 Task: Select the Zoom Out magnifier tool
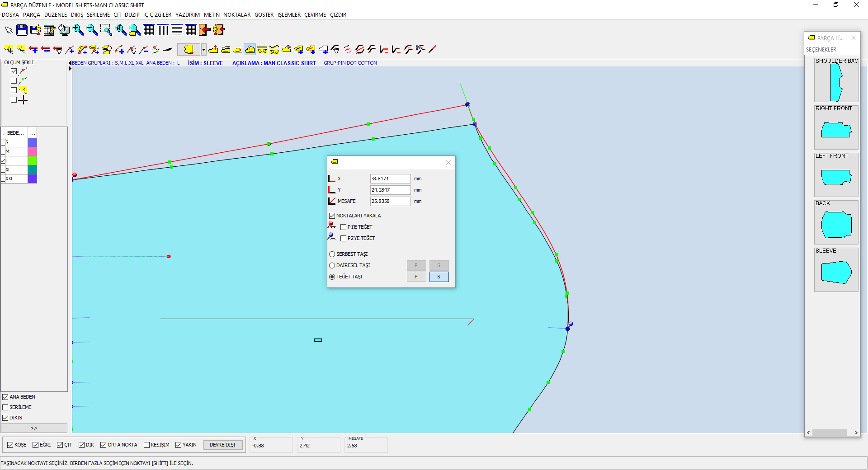(x=92, y=30)
